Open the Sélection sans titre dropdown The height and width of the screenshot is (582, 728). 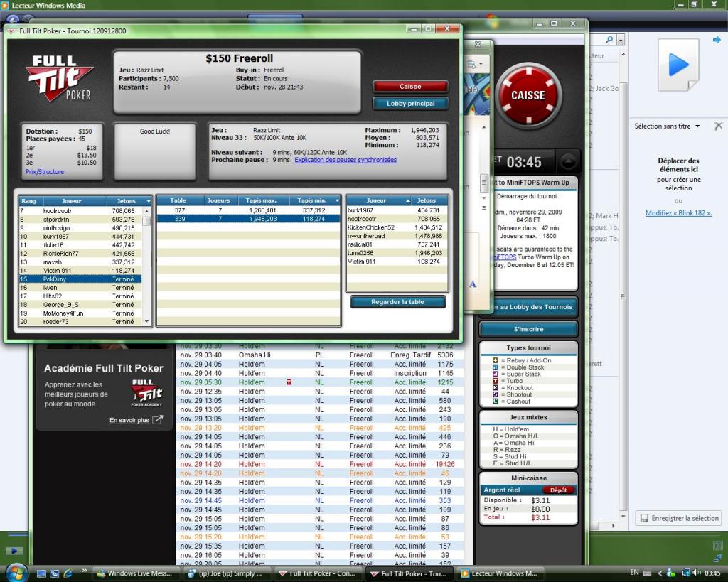point(667,126)
